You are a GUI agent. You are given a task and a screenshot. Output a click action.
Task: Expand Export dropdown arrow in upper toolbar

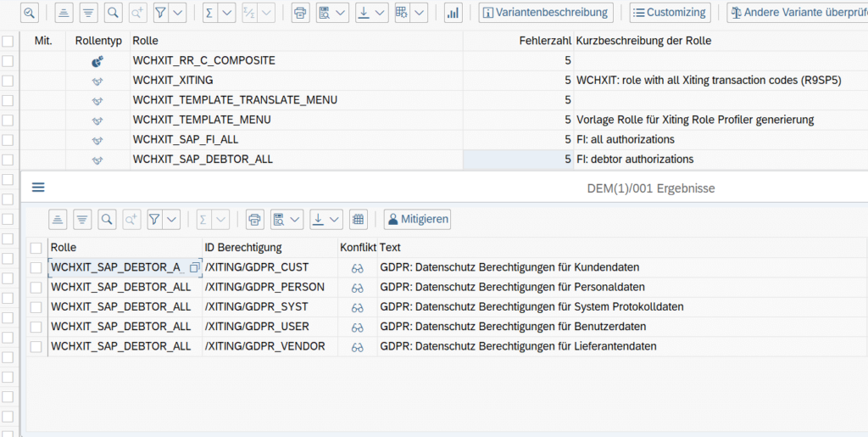[x=380, y=12]
